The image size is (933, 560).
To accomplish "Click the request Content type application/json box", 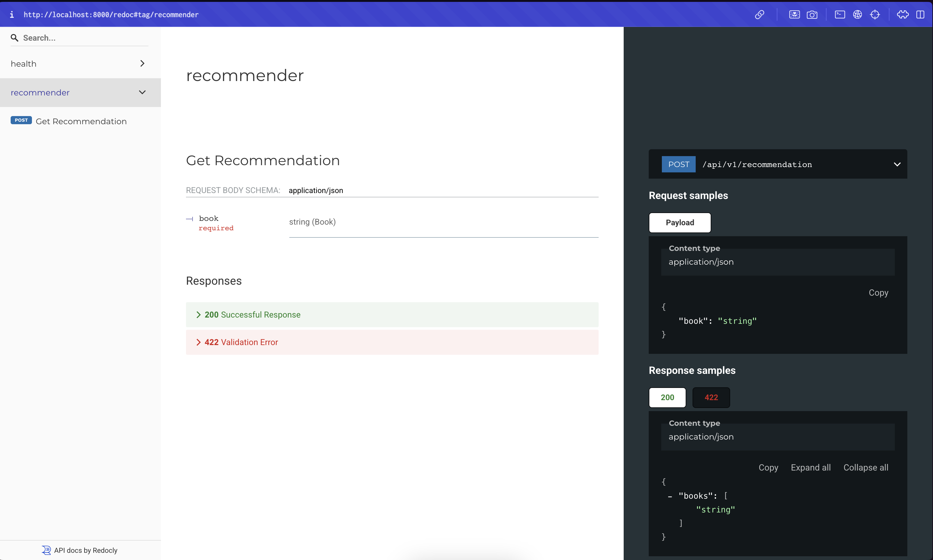I will 777,262.
